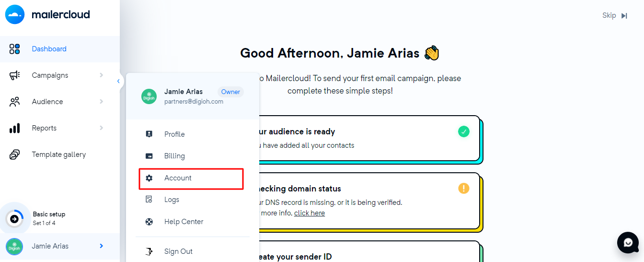Click the Profile icon in popup menu
Viewport: 644px width, 262px height.
click(x=149, y=134)
